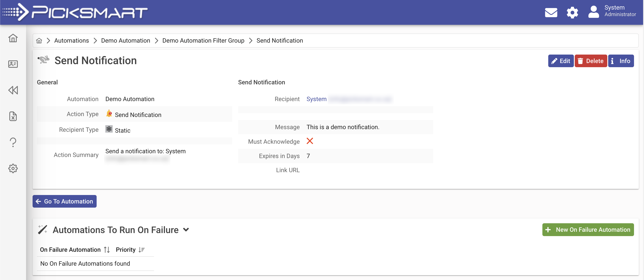
Task: Open the spreadsheet file sidebar icon
Action: point(13,116)
